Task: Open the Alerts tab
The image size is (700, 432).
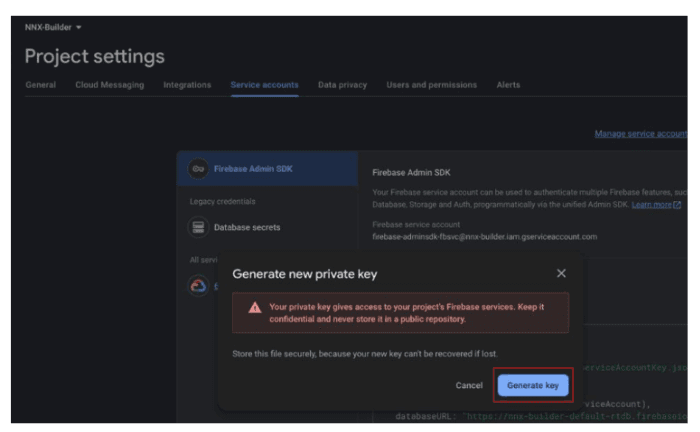Action: [508, 85]
